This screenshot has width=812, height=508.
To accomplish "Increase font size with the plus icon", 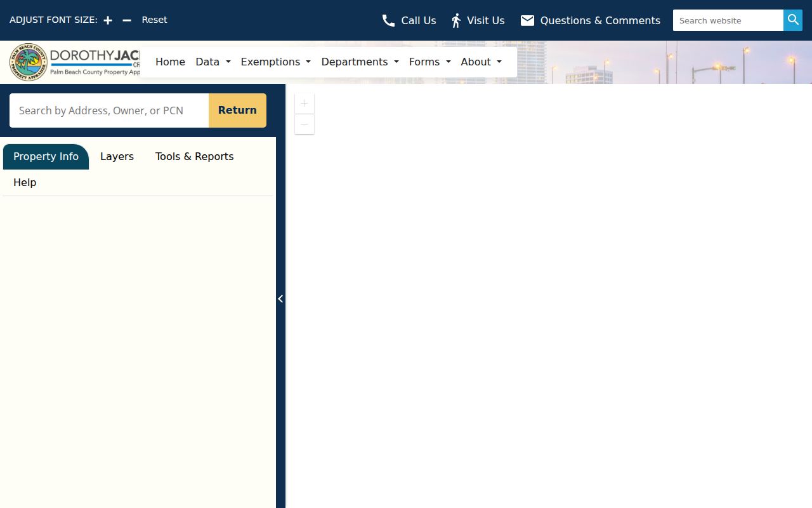I will click(108, 20).
